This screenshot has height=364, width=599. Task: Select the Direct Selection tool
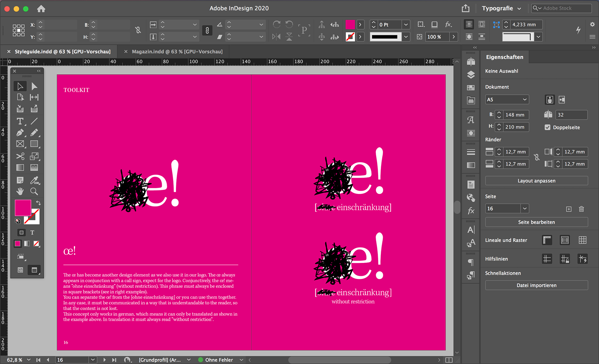point(34,86)
